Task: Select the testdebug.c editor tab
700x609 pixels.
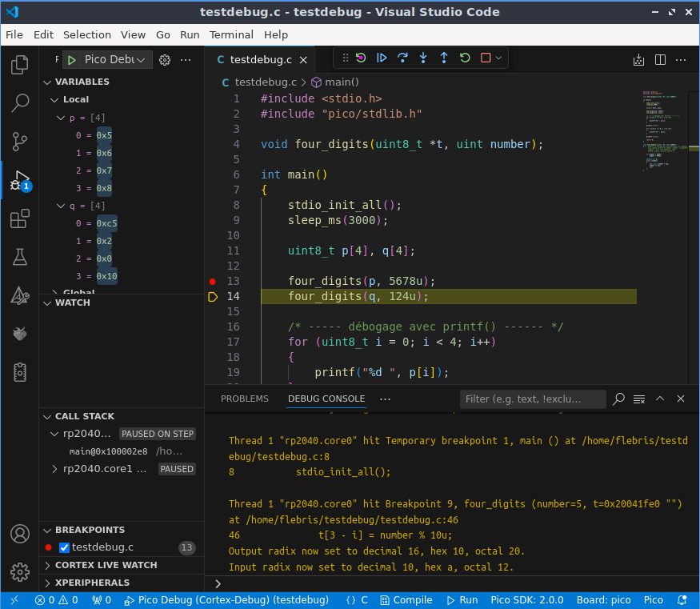Action: (260, 60)
